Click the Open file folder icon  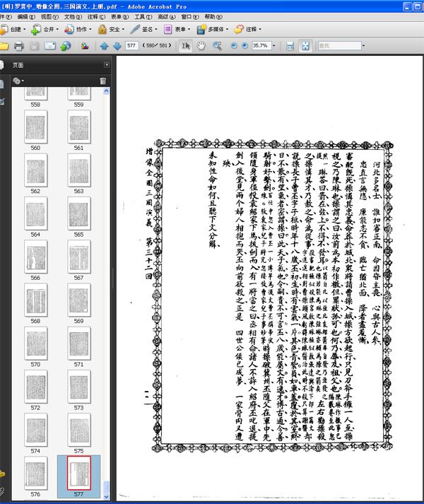4,46
